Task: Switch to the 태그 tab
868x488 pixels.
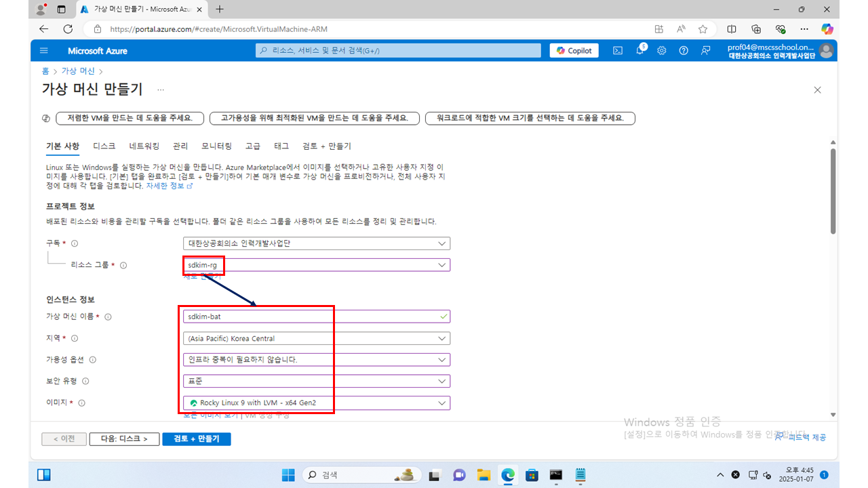Action: pyautogui.click(x=281, y=146)
